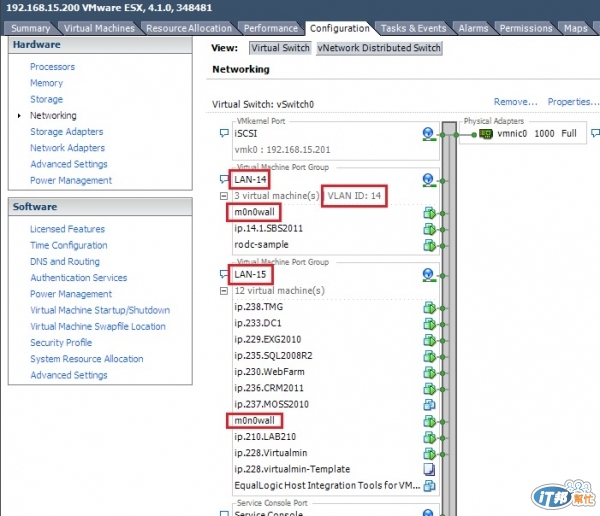Click VM icon beside EqualLogic Host Integration Tools
The width and height of the screenshot is (600, 516).
point(429,486)
